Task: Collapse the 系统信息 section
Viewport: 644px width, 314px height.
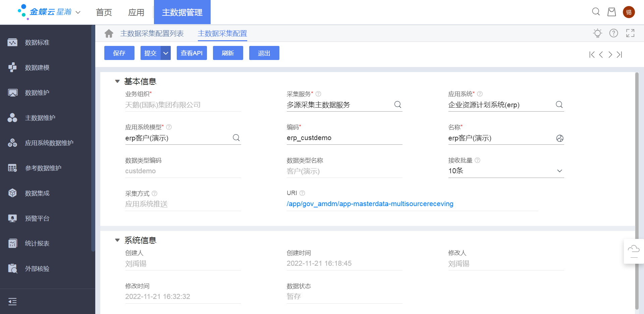Action: [x=117, y=240]
